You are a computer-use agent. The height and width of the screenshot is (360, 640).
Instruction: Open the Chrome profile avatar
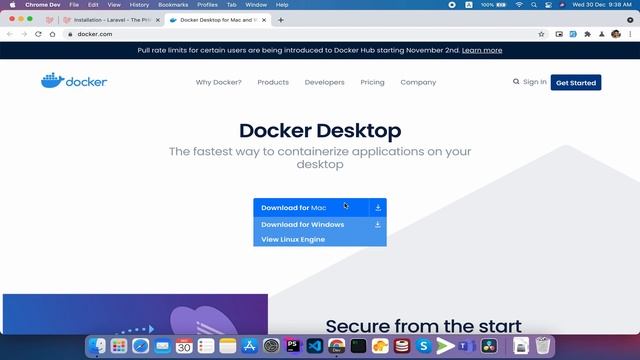point(616,34)
